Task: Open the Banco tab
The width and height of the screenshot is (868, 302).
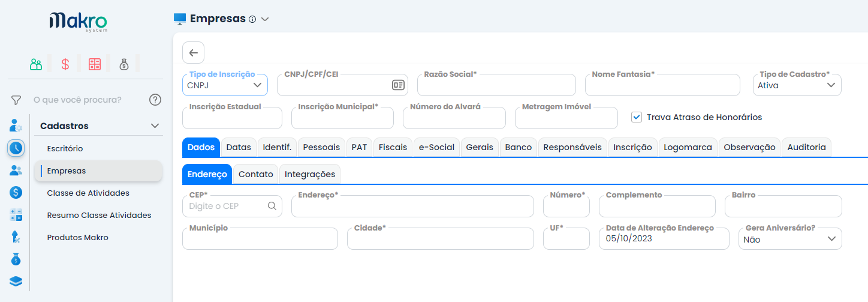Action: point(519,147)
